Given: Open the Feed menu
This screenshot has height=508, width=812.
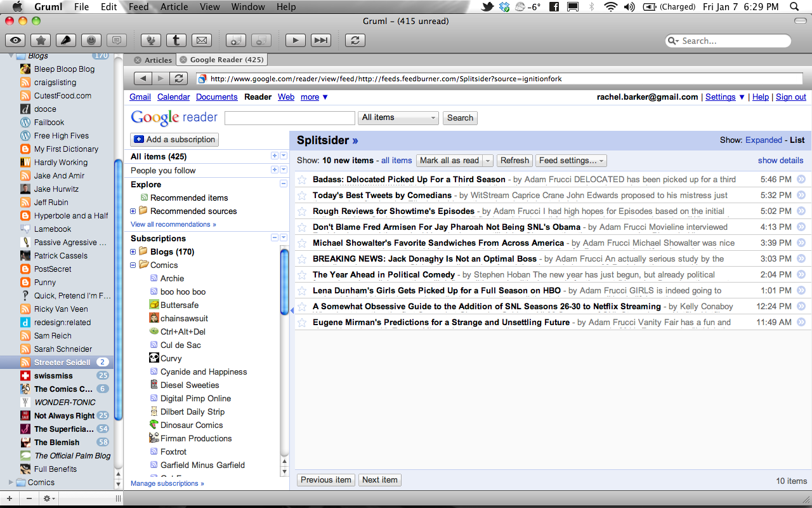Looking at the screenshot, I should point(138,7).
